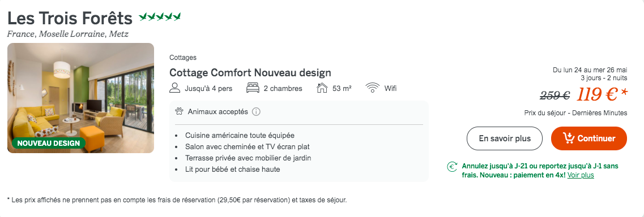644x217 pixels.
Task: Click the crossed-out 259 € price
Action: 555,96
